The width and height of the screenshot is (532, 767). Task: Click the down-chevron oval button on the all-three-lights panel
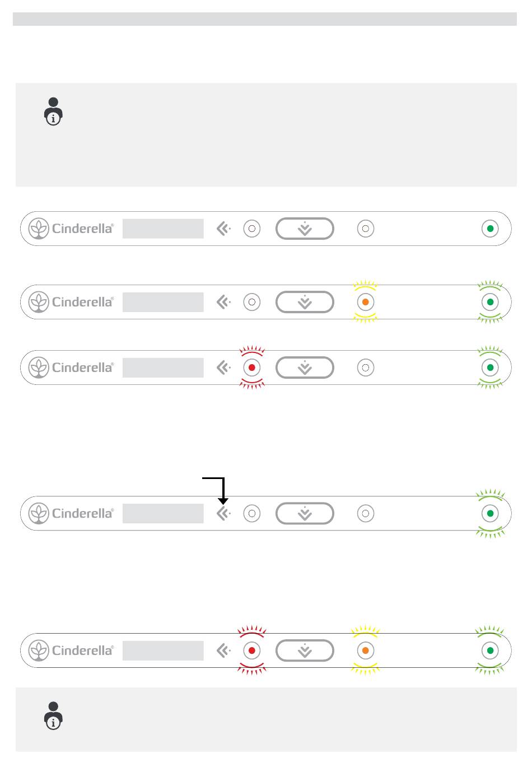305,650
